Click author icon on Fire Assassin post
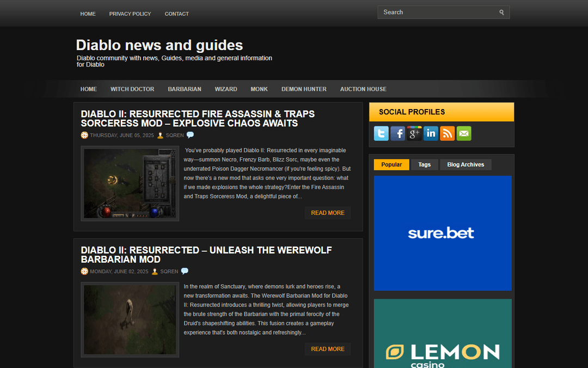This screenshot has width=588, height=368. pos(160,135)
